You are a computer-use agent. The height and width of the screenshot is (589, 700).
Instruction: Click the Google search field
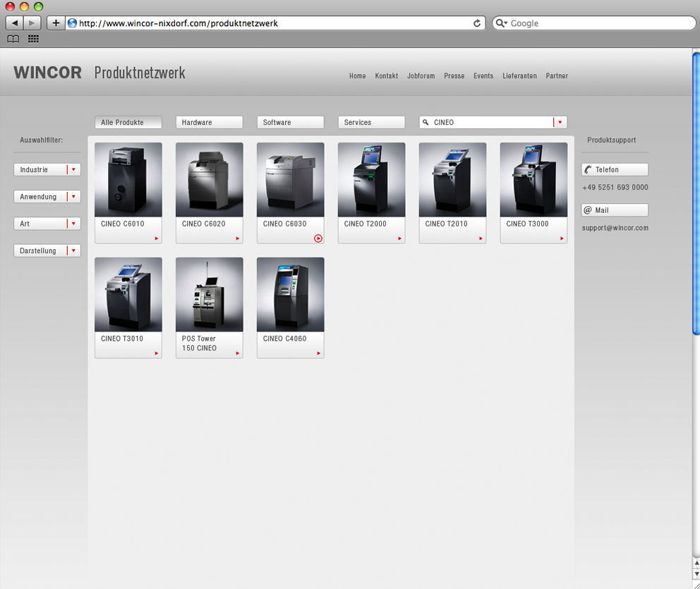tap(593, 23)
